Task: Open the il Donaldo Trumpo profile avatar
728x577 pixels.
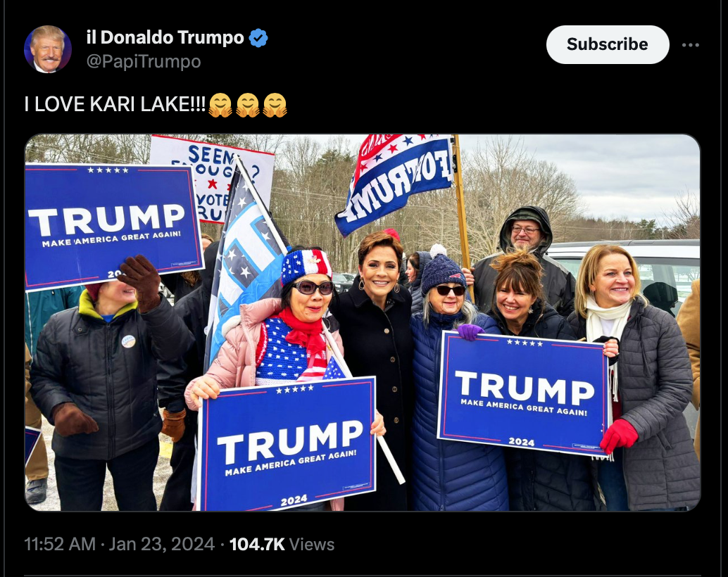Action: pos(47,49)
